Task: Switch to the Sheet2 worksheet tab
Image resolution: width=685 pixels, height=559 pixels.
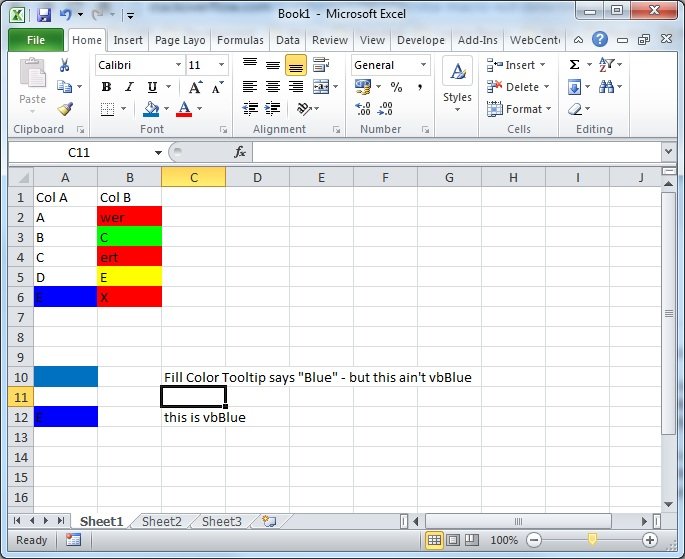Action: tap(161, 521)
